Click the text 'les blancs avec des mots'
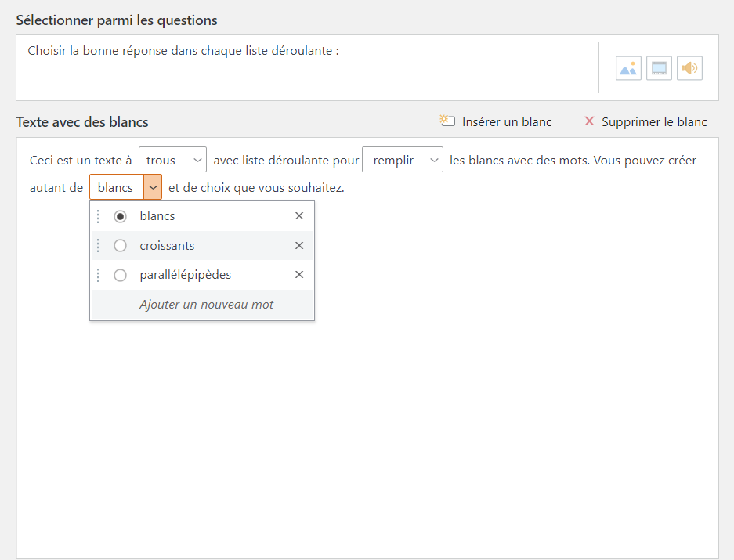 [x=519, y=160]
